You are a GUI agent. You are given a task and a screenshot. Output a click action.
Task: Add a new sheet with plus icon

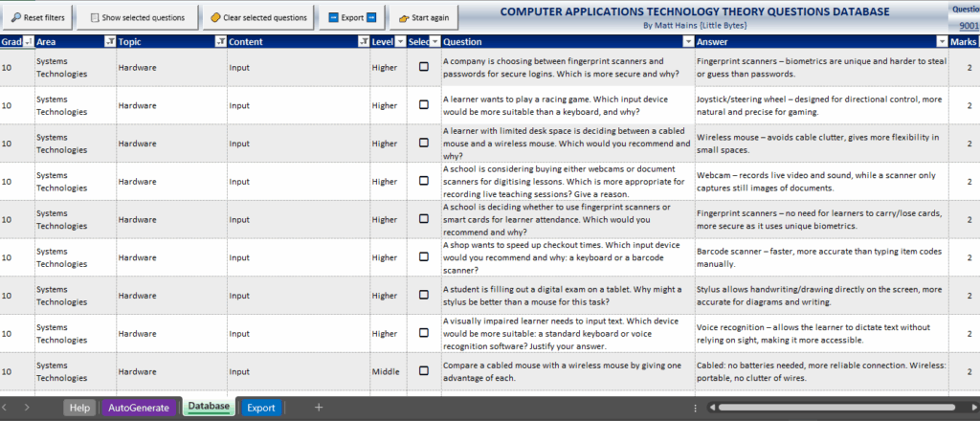[x=319, y=407]
